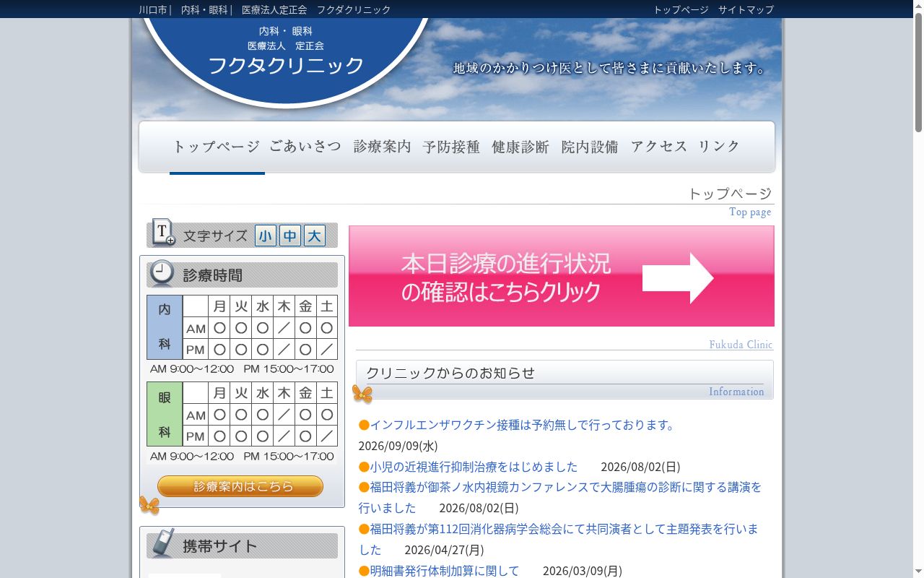Image resolution: width=924 pixels, height=578 pixels.
Task: Click the 内科 schedule table label
Action: 165,327
